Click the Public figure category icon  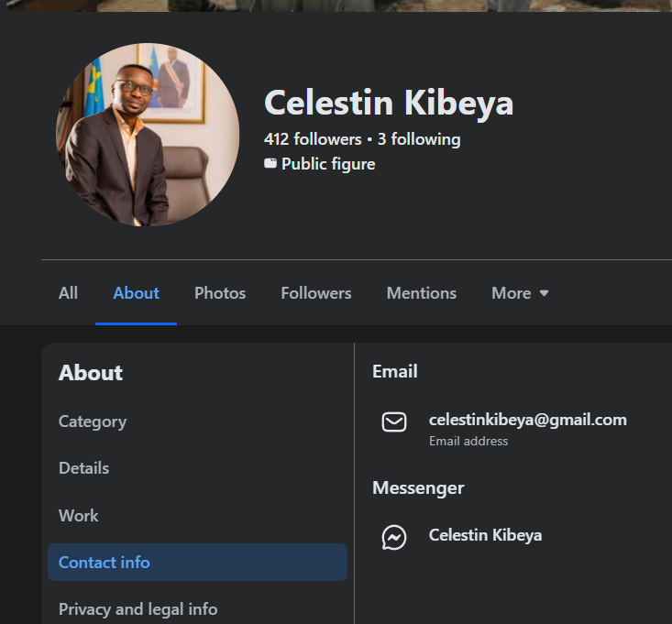click(270, 164)
